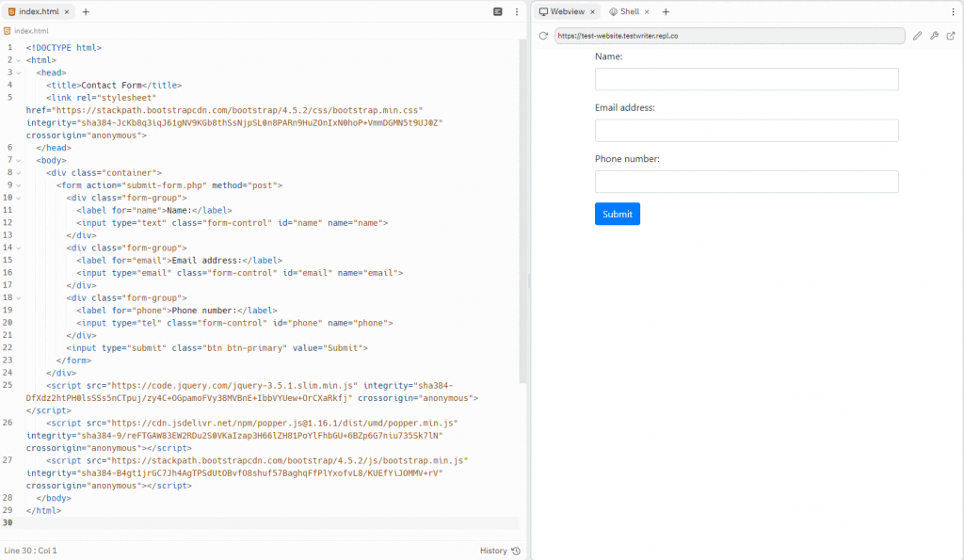This screenshot has height=560, width=964.
Task: Open file History in the status bar
Action: 500,551
